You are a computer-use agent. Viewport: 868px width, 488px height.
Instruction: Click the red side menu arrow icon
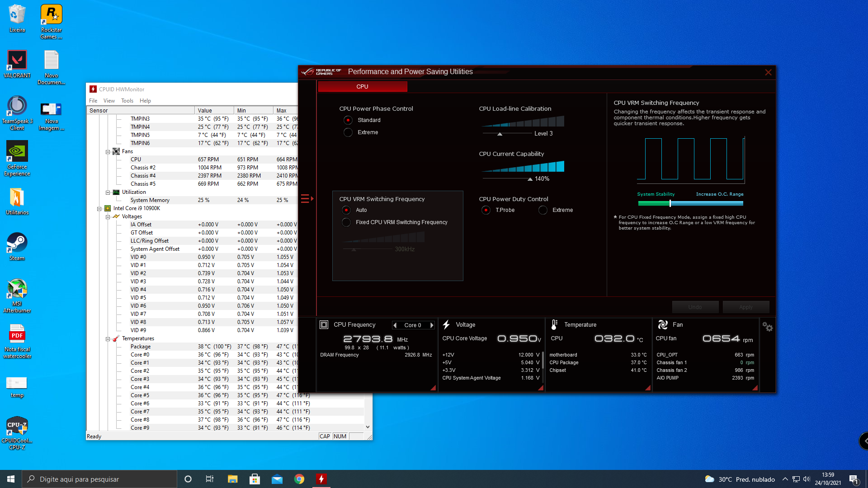pyautogui.click(x=307, y=198)
